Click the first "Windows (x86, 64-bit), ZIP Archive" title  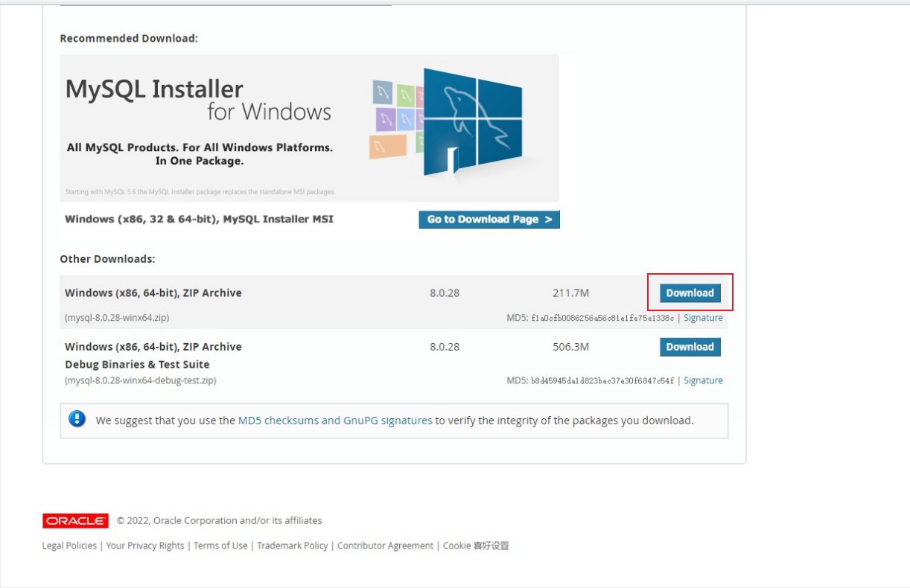pyautogui.click(x=153, y=293)
